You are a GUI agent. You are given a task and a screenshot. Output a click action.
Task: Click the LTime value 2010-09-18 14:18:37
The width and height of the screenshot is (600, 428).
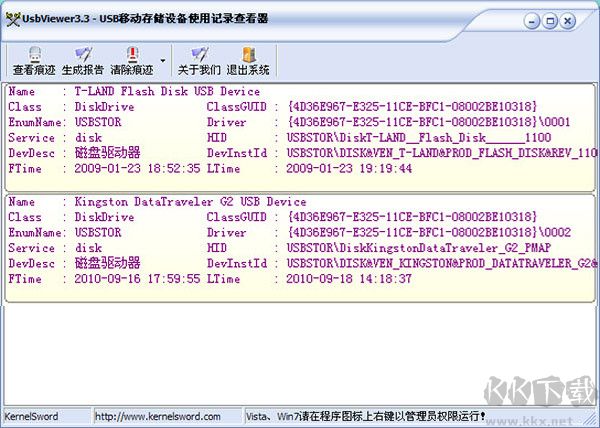pyautogui.click(x=349, y=279)
